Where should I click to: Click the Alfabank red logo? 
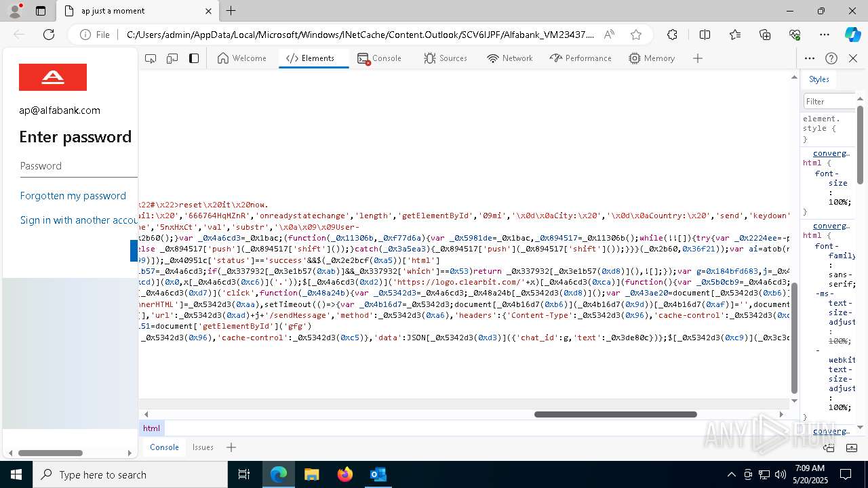[53, 77]
